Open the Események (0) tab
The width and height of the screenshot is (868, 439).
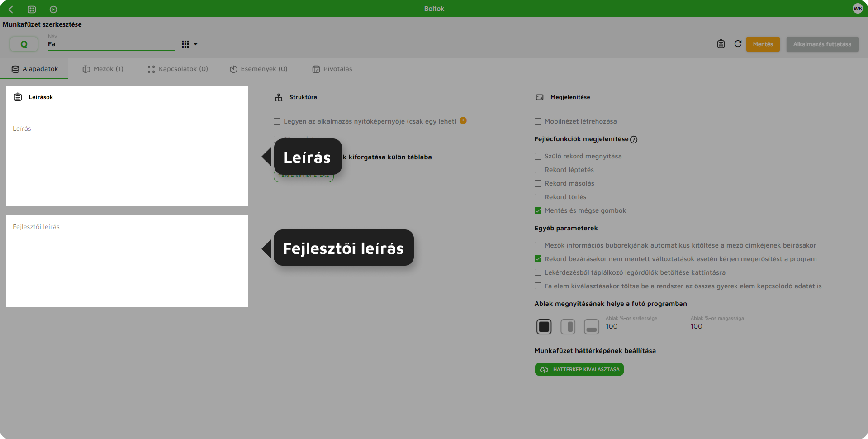(x=259, y=69)
